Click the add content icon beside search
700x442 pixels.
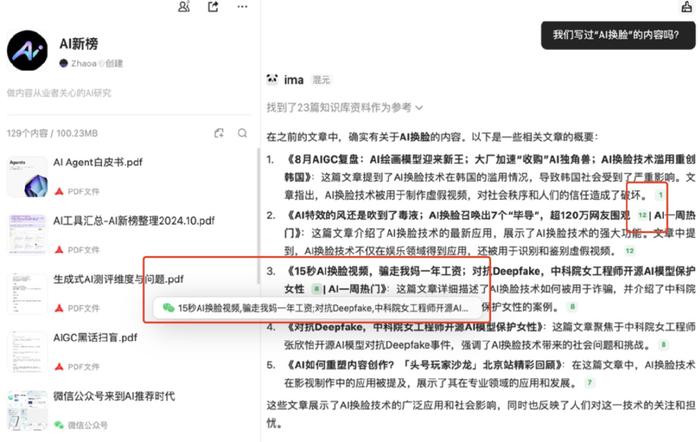219,133
